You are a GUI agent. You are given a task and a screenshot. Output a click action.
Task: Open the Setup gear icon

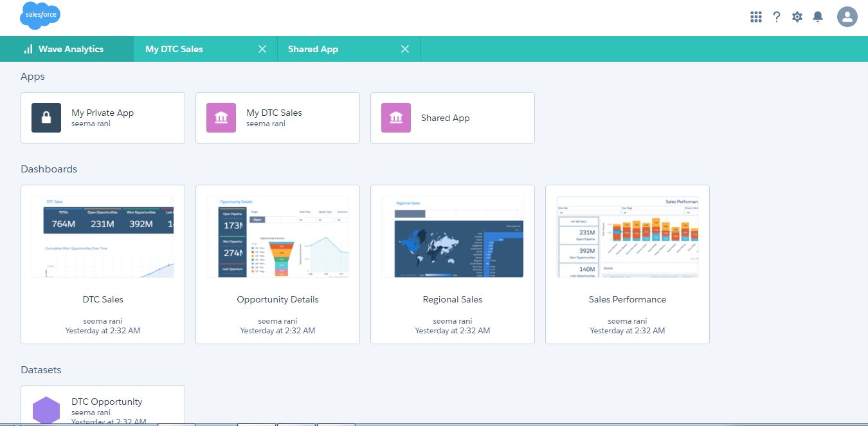[797, 17]
